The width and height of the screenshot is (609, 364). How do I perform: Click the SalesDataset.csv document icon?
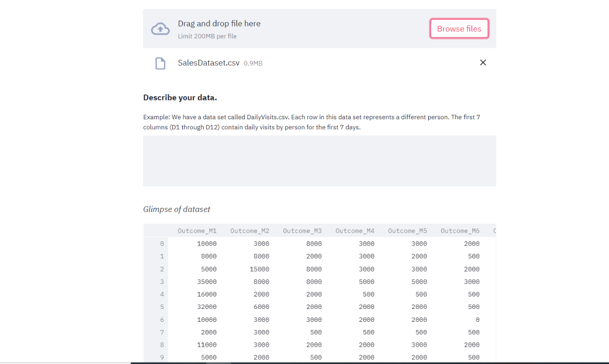tap(160, 63)
